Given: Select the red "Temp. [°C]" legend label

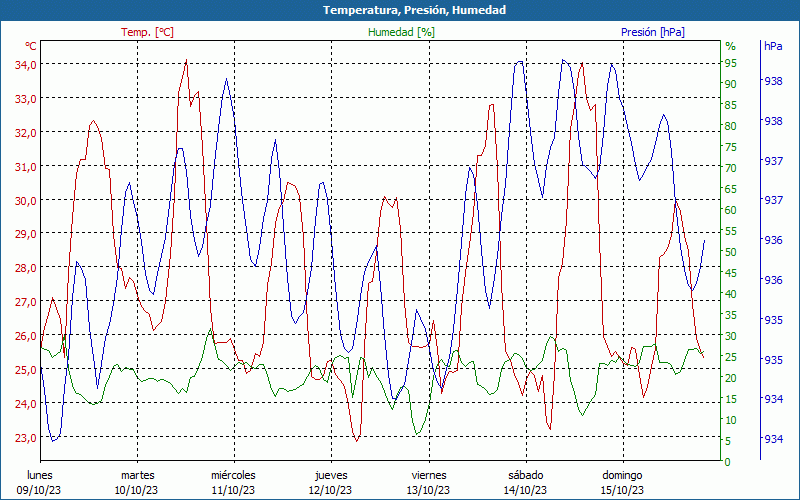Looking at the screenshot, I should pyautogui.click(x=147, y=32).
